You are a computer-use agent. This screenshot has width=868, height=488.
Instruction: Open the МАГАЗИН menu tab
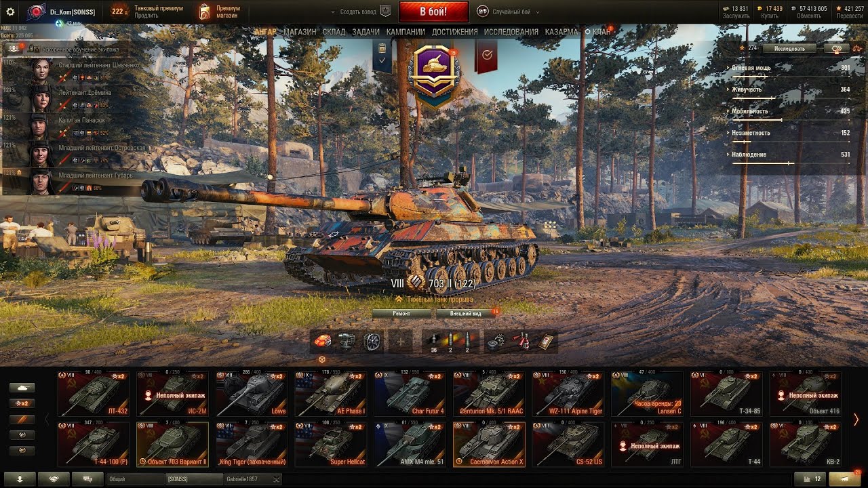click(x=300, y=32)
